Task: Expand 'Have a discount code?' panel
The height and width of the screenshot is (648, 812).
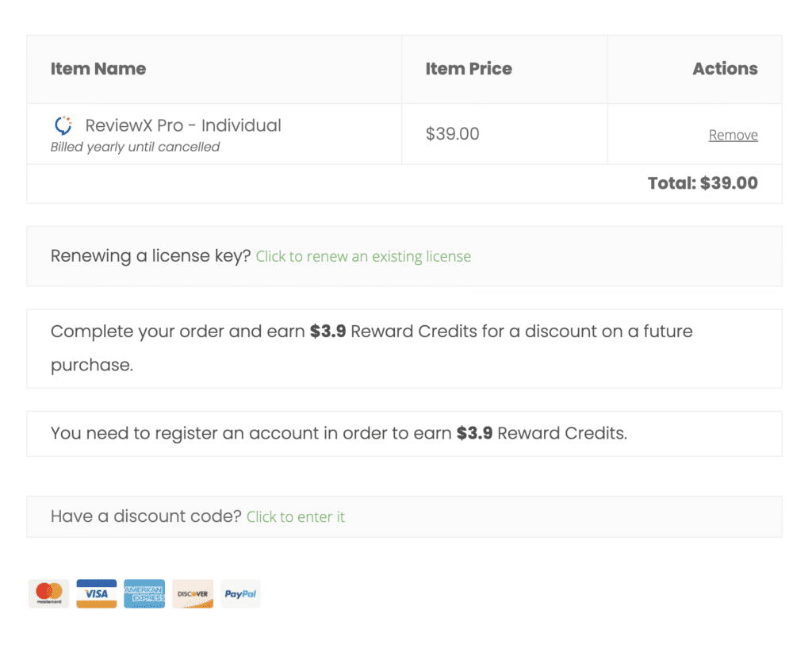Action: (x=296, y=516)
